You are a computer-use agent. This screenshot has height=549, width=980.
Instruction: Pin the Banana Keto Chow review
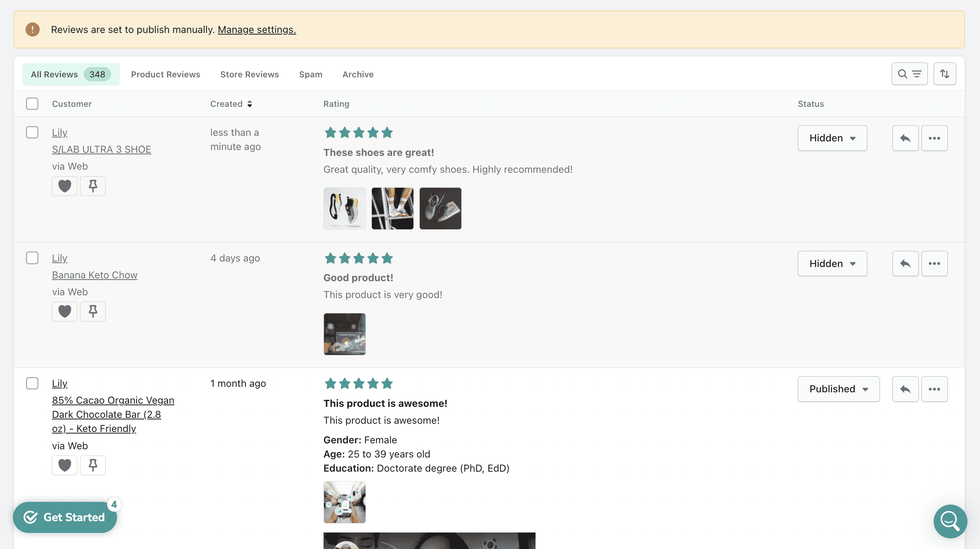click(x=93, y=311)
